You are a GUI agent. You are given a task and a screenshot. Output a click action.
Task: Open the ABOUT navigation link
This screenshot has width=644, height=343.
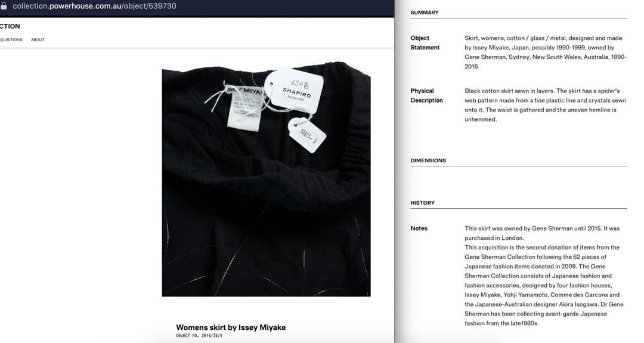(38, 40)
